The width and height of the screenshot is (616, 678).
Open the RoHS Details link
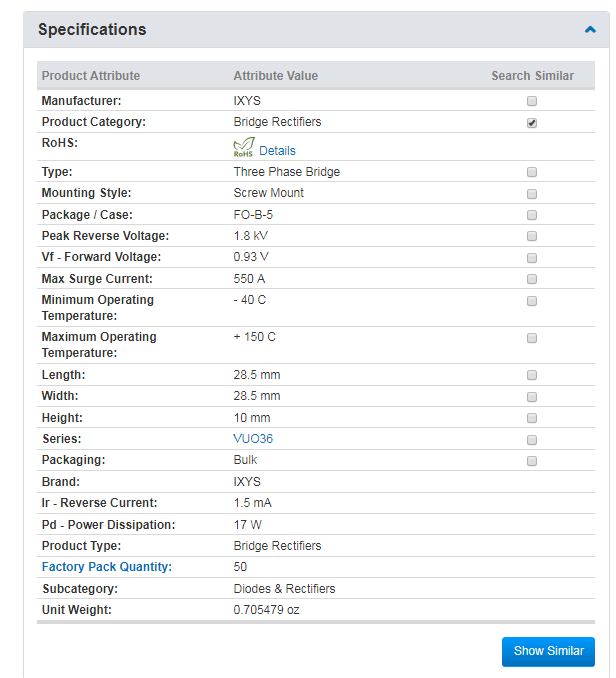point(277,151)
